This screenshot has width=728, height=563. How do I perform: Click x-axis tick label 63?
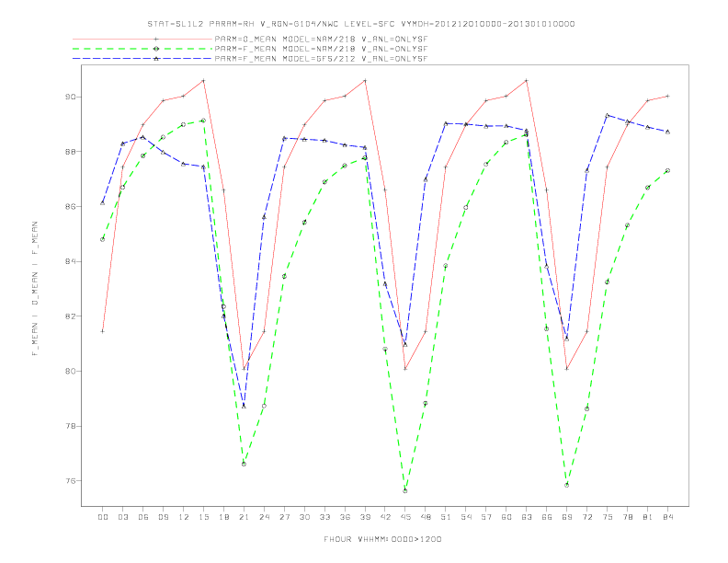pyautogui.click(x=527, y=517)
